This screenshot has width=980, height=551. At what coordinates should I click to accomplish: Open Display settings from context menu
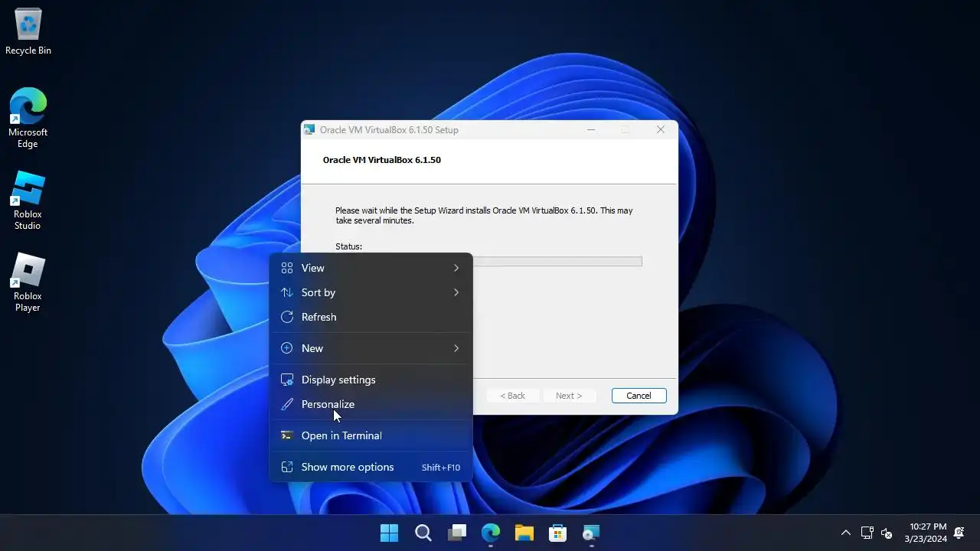click(371, 380)
